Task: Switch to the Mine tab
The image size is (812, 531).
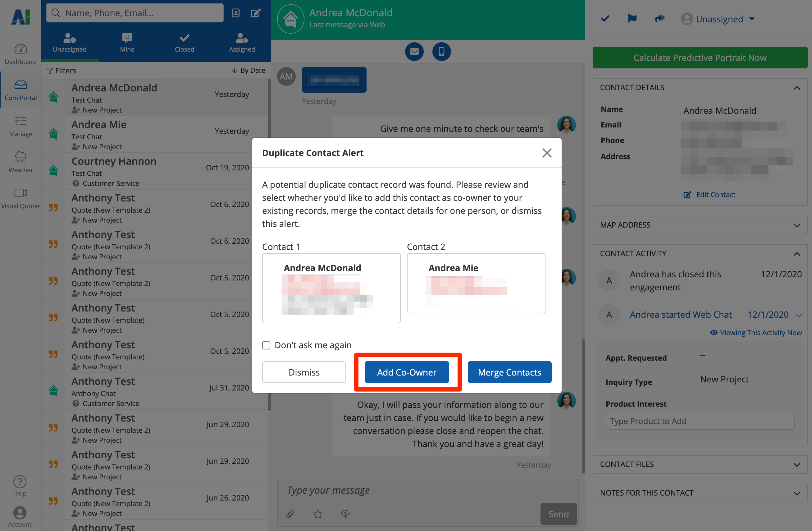Action: (127, 43)
